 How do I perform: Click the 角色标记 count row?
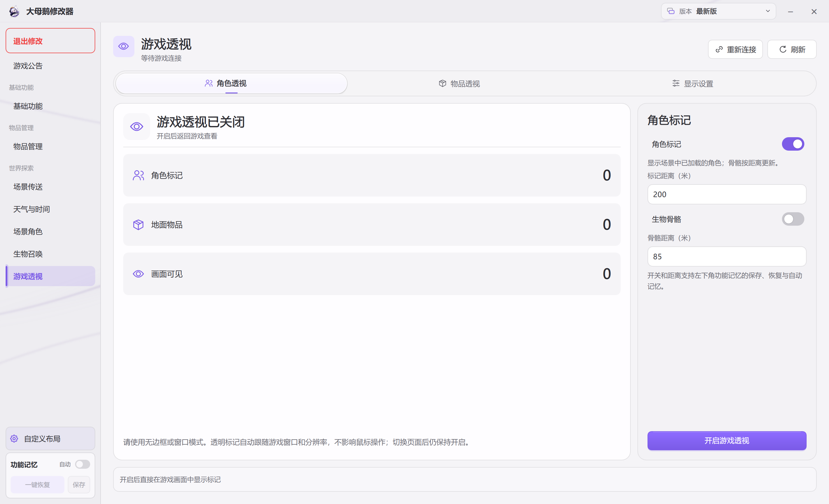[372, 175]
